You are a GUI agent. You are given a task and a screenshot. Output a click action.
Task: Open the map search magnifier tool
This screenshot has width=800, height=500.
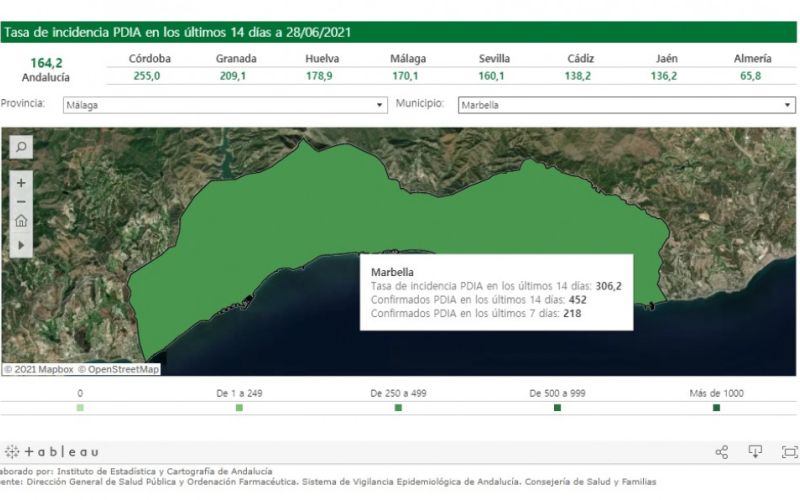pos(21,147)
